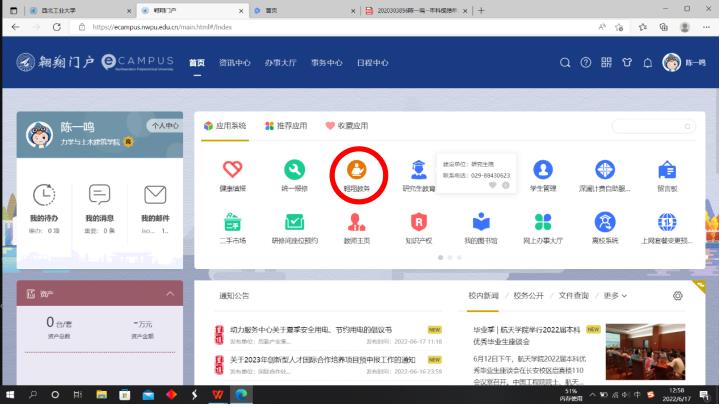This screenshot has height=408, width=724.
Task: Click the app search input field
Action: pos(650,127)
